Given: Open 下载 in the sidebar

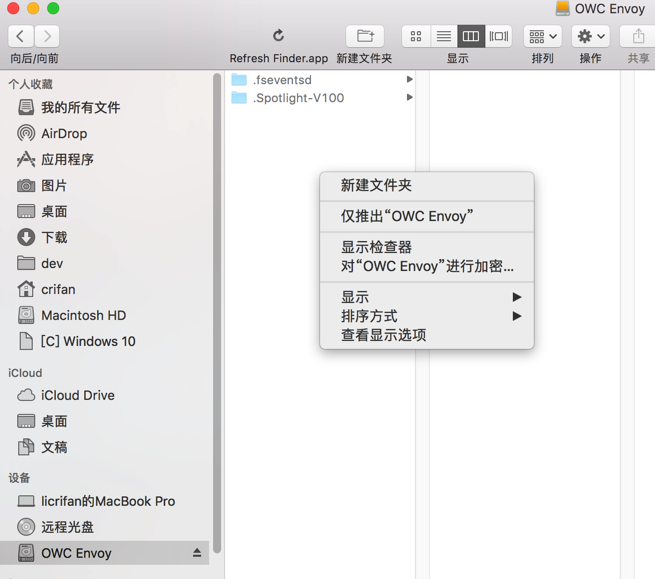Looking at the screenshot, I should tap(104, 237).
